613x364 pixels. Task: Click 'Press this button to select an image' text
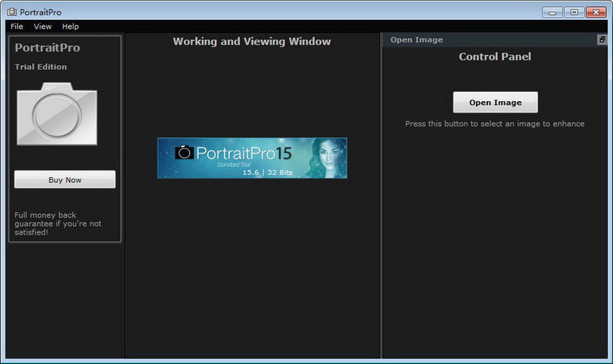(x=495, y=123)
